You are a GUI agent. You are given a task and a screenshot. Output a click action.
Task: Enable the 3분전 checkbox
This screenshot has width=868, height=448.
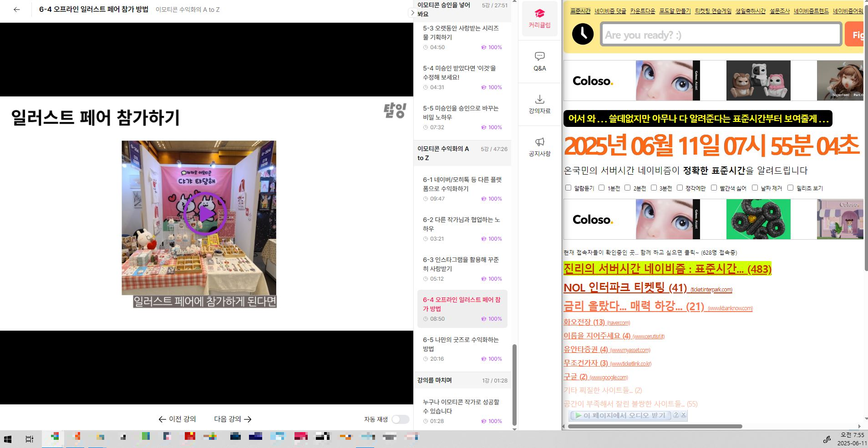tap(654, 187)
